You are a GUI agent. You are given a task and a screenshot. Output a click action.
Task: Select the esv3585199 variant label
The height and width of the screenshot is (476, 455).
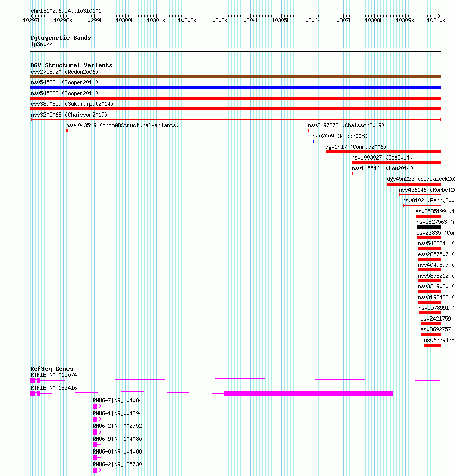[x=435, y=211]
